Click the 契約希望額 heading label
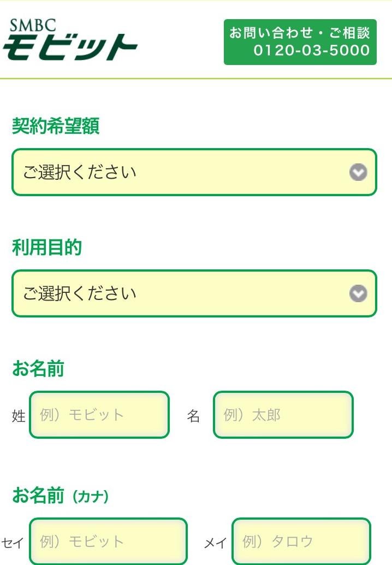 point(56,127)
